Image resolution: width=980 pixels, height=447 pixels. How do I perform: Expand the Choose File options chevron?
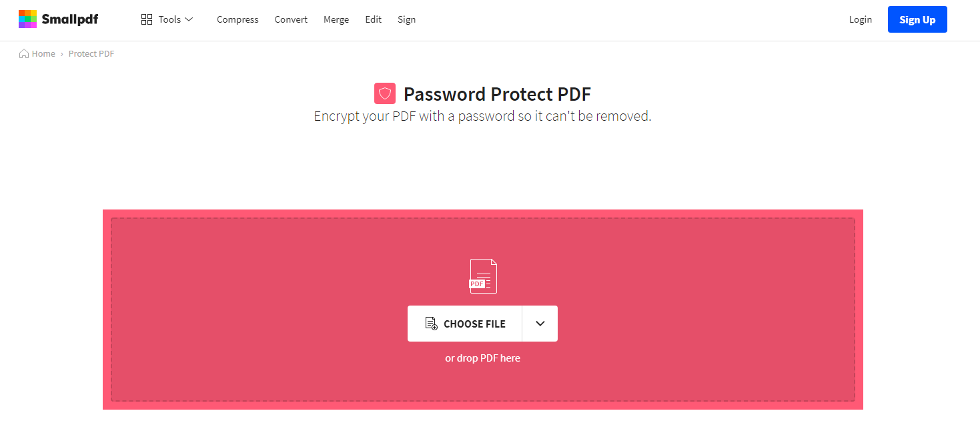539,323
